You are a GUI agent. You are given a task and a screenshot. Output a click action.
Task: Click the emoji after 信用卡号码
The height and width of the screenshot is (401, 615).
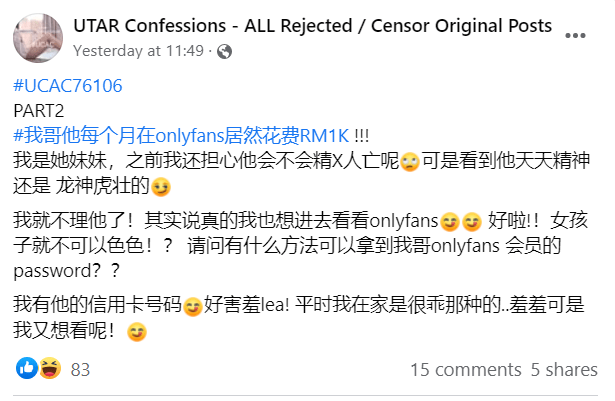(193, 306)
